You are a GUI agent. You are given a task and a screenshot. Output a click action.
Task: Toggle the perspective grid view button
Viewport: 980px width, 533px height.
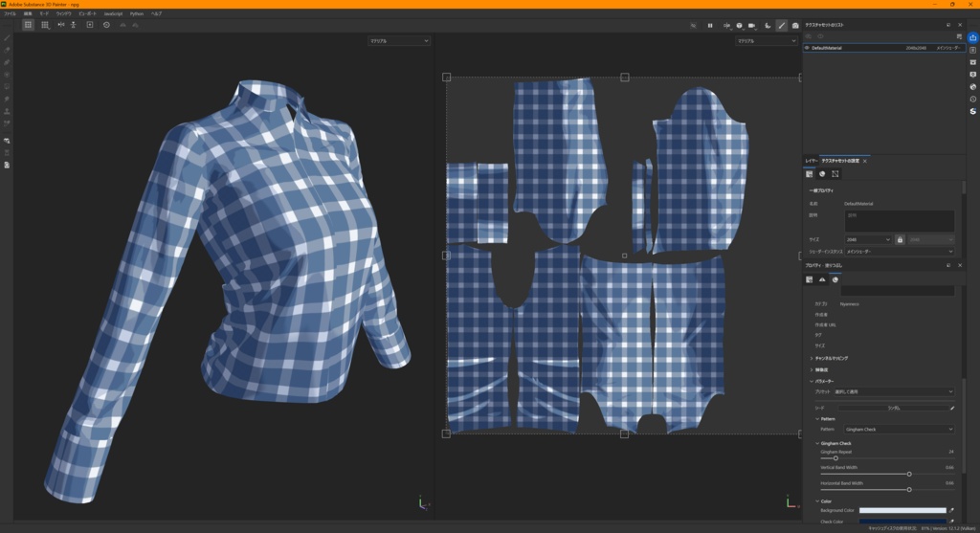(x=28, y=25)
